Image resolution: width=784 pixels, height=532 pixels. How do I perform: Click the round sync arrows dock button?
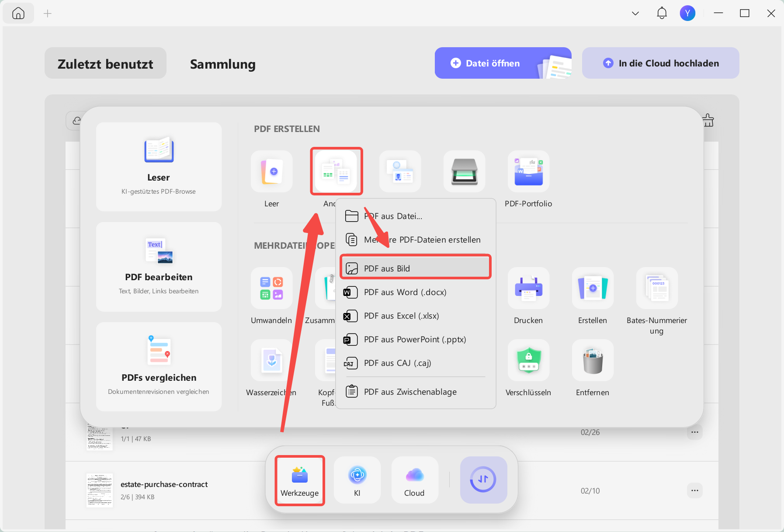[x=483, y=480]
